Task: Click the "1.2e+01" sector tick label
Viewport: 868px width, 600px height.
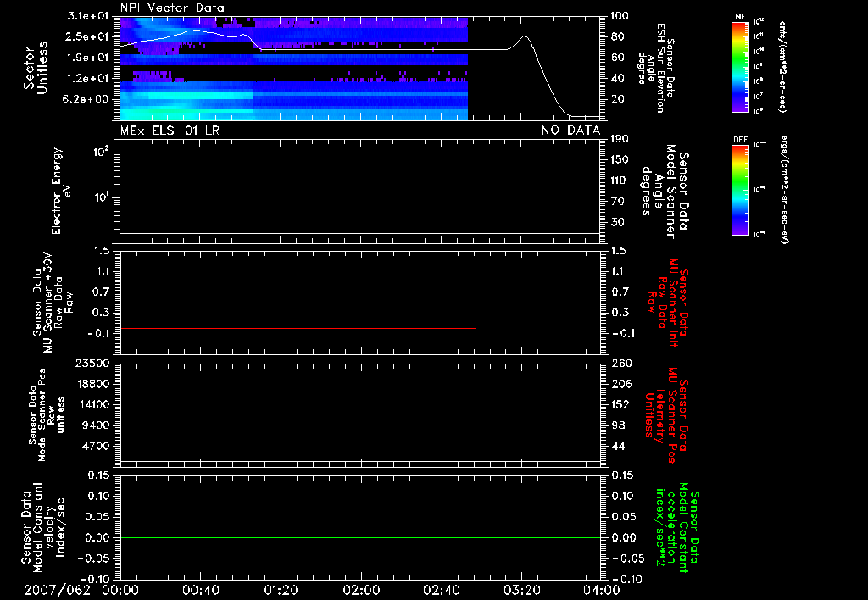Action: [88, 79]
